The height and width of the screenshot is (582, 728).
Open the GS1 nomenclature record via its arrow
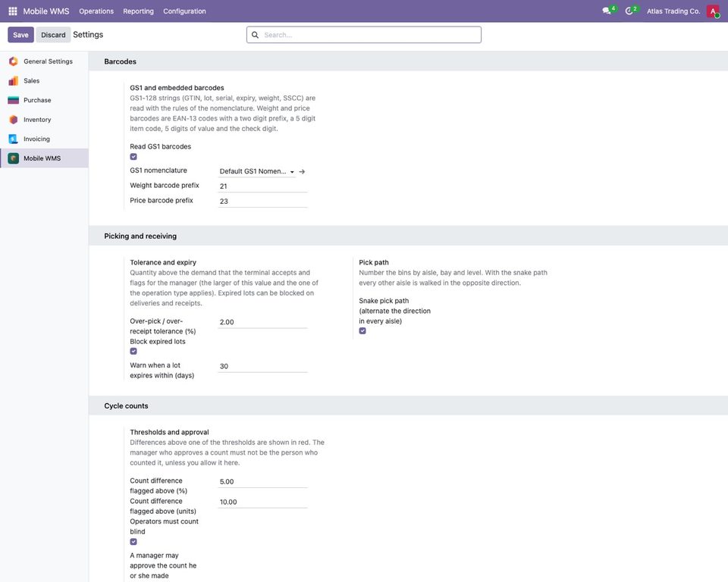[302, 172]
